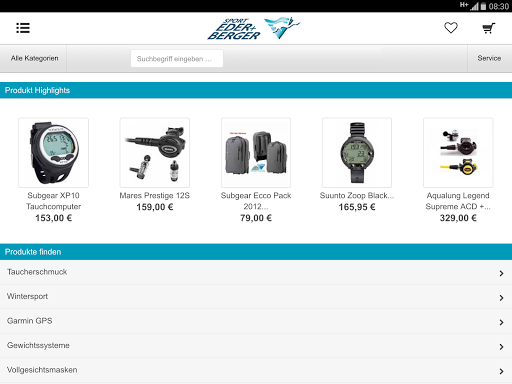
Task: Open the hamburger list menu icon
Action: pyautogui.click(x=23, y=28)
